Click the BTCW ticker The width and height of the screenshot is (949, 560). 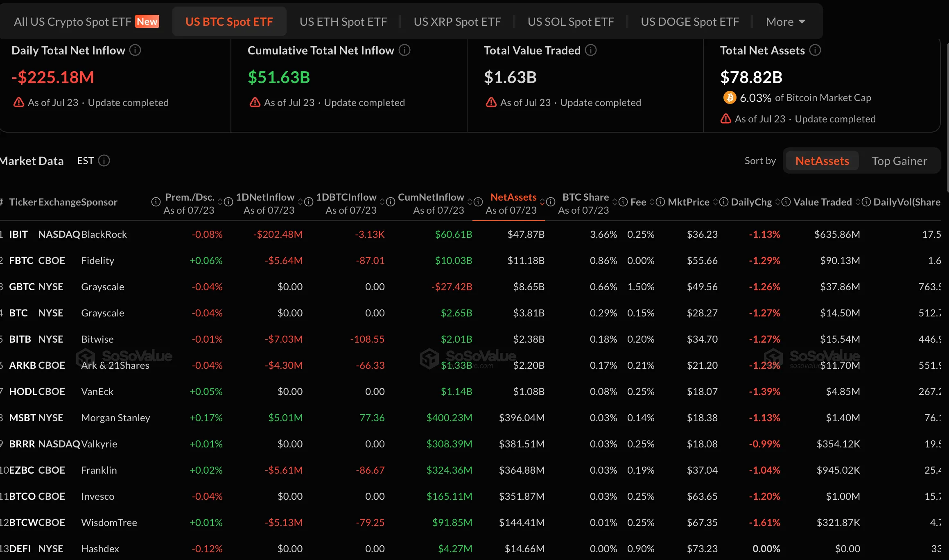pyautogui.click(x=23, y=522)
